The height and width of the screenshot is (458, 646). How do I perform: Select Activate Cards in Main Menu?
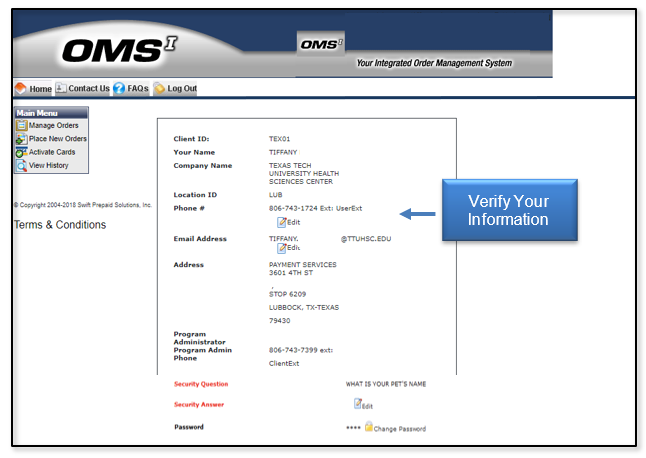click(x=52, y=152)
